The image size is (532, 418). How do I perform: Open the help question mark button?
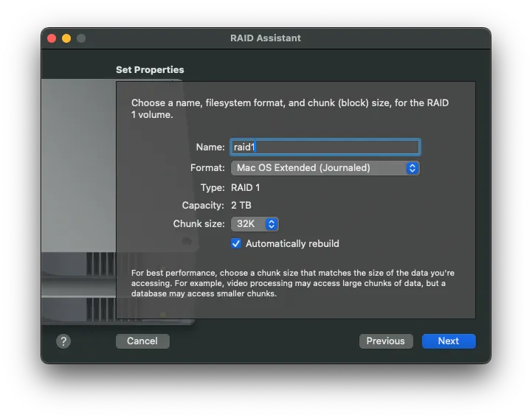(x=63, y=341)
